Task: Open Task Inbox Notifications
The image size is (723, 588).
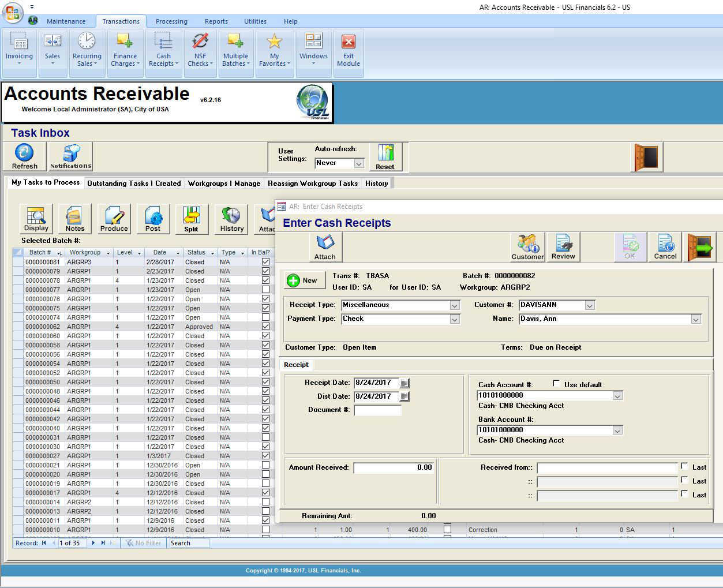Action: (70, 157)
